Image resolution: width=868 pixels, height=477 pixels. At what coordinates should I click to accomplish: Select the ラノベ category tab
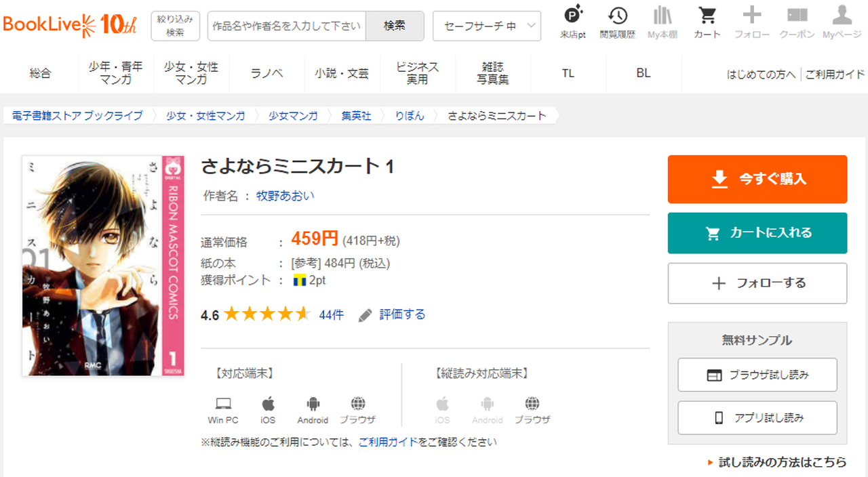[x=267, y=73]
